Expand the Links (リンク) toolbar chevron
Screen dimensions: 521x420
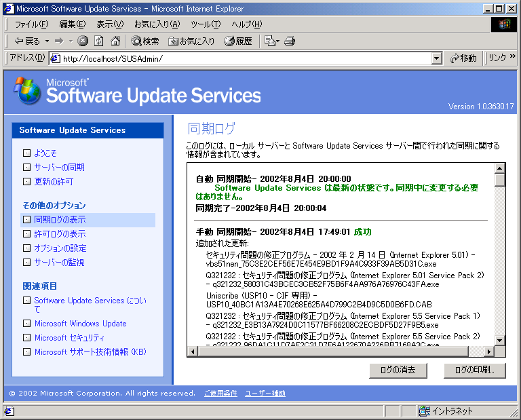(513, 56)
